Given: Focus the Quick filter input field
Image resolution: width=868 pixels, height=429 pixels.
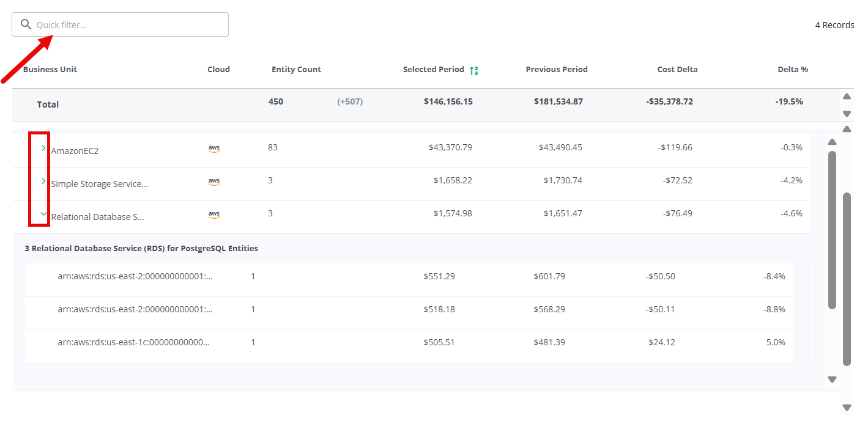Looking at the screenshot, I should click(128, 25).
